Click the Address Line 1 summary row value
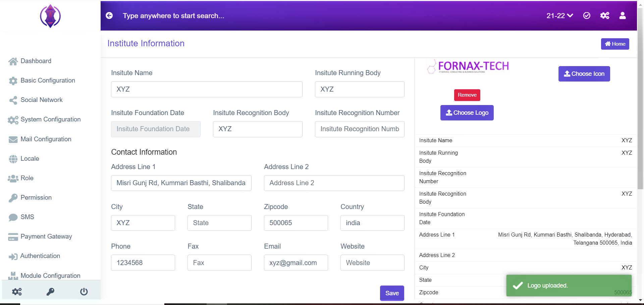Screen dimensions: 644x305 tap(565, 239)
